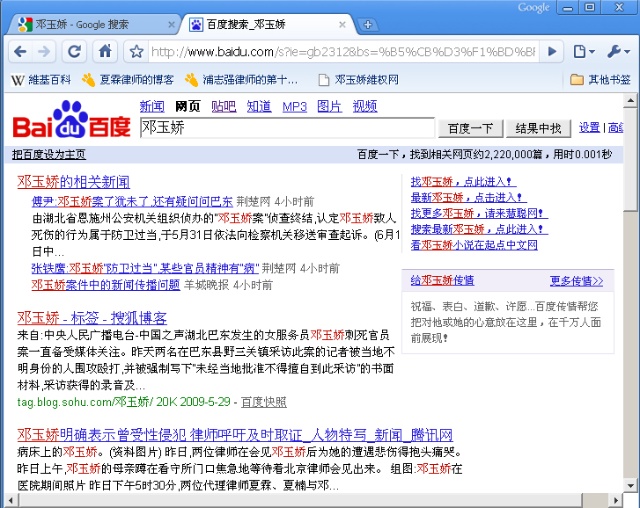
Task: Click the forward navigation arrow
Action: click(44, 52)
